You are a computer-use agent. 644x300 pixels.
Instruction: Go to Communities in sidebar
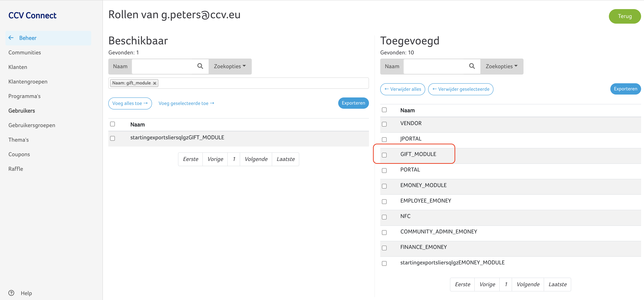point(25,53)
